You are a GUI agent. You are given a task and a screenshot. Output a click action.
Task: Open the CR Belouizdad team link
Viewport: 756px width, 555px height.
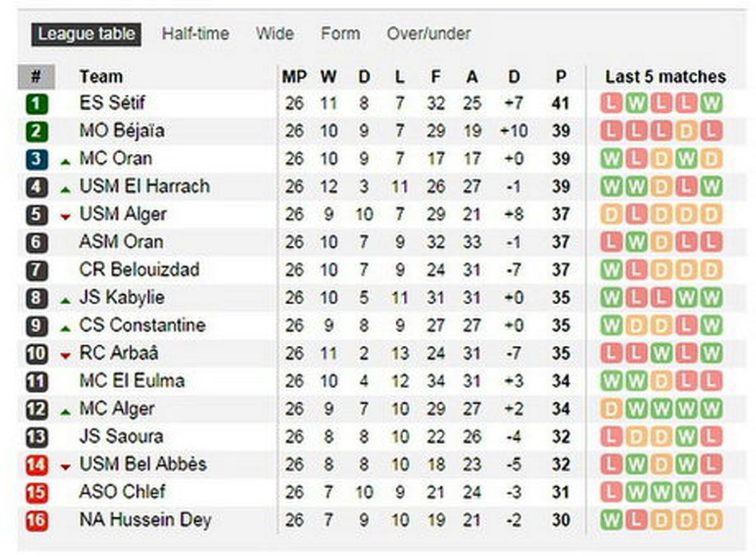pyautogui.click(x=139, y=270)
